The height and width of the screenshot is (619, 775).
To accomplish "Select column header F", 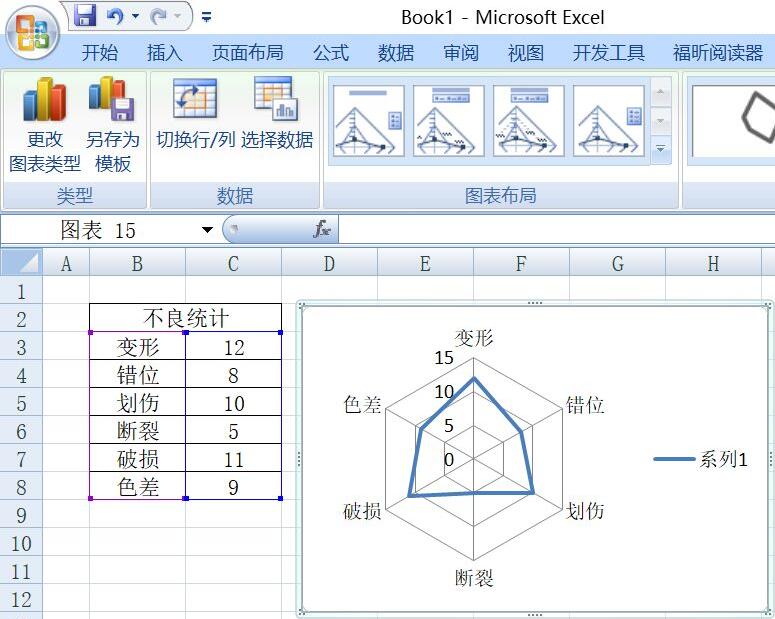I will point(521,263).
